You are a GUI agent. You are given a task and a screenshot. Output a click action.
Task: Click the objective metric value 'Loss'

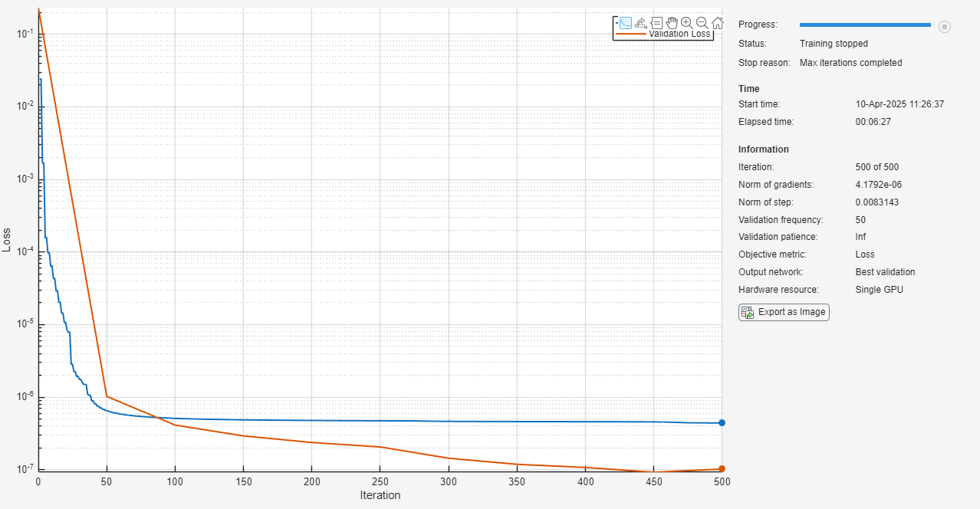[x=865, y=254]
